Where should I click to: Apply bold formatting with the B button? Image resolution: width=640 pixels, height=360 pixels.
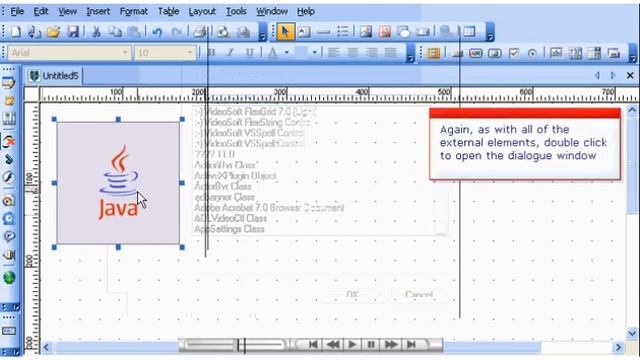(x=211, y=53)
